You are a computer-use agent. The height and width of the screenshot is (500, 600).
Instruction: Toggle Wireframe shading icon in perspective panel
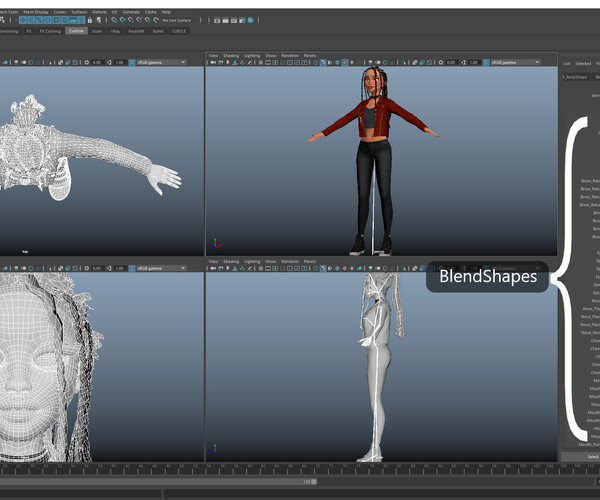pos(315,62)
